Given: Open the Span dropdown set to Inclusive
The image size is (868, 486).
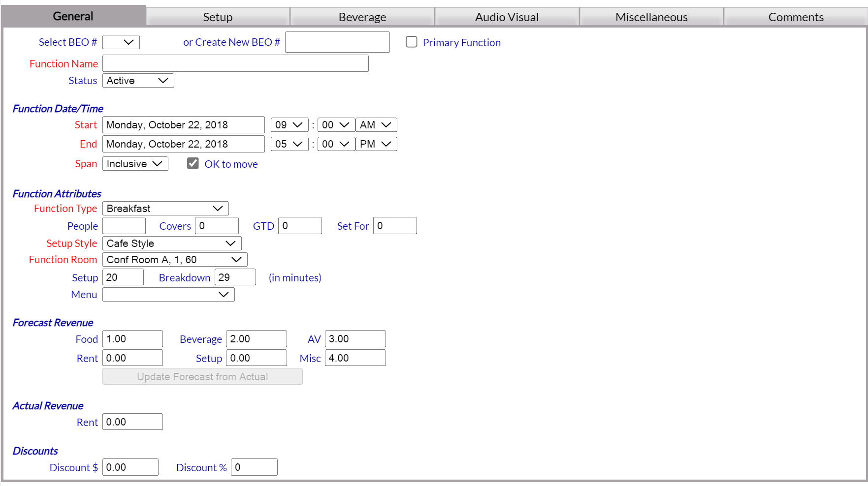Looking at the screenshot, I should pos(135,163).
